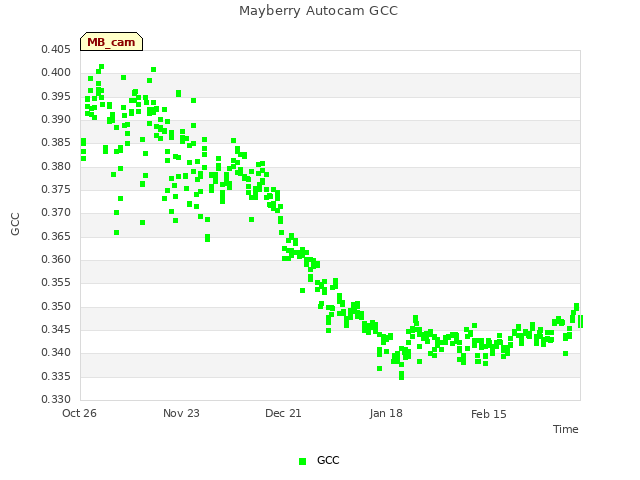Click the 0.385 y-axis tick label
The image size is (640, 480).
pyautogui.click(x=56, y=143)
